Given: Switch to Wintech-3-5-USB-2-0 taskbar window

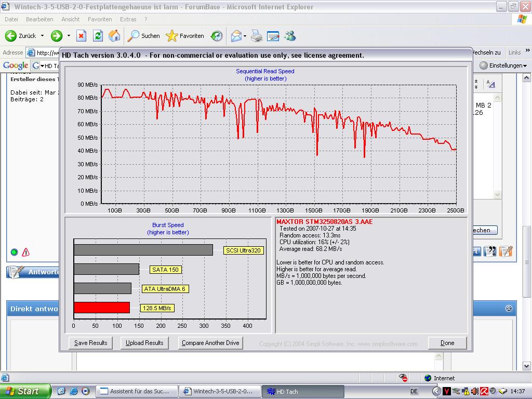Looking at the screenshot, I should pos(220,391).
